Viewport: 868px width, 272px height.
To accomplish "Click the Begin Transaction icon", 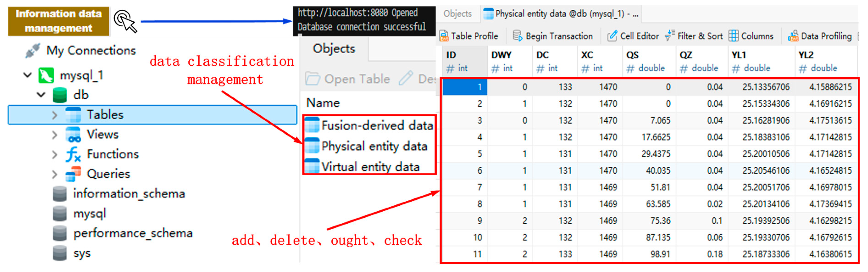I will 517,36.
